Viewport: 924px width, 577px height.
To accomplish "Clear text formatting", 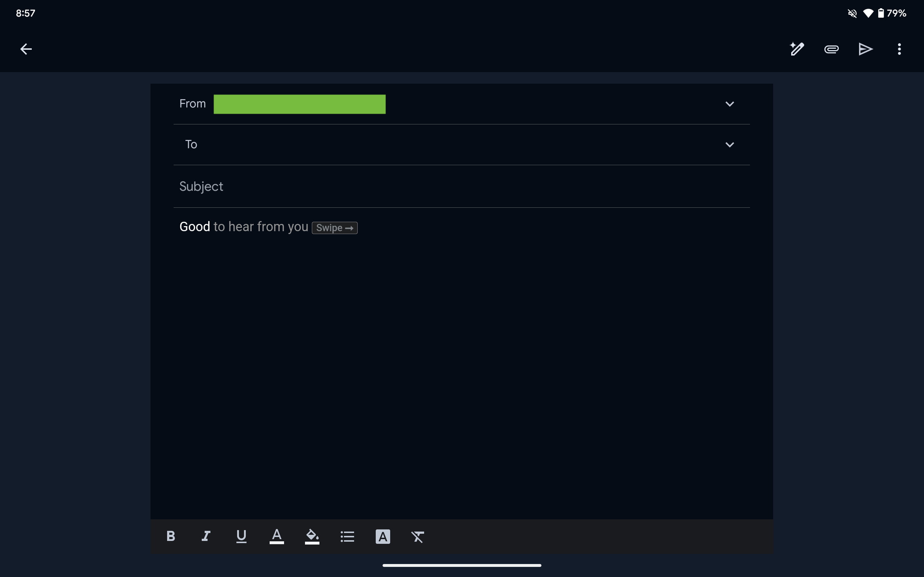I will (417, 536).
